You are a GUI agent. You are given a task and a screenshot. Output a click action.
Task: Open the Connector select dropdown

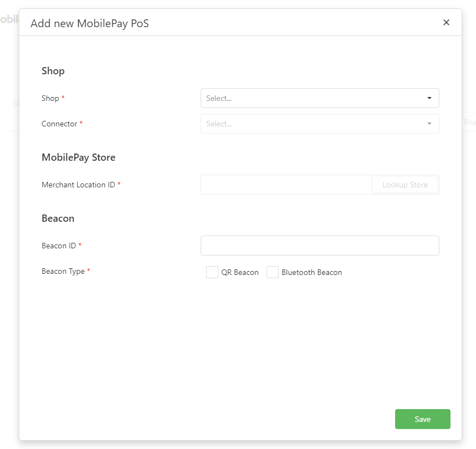coord(320,124)
